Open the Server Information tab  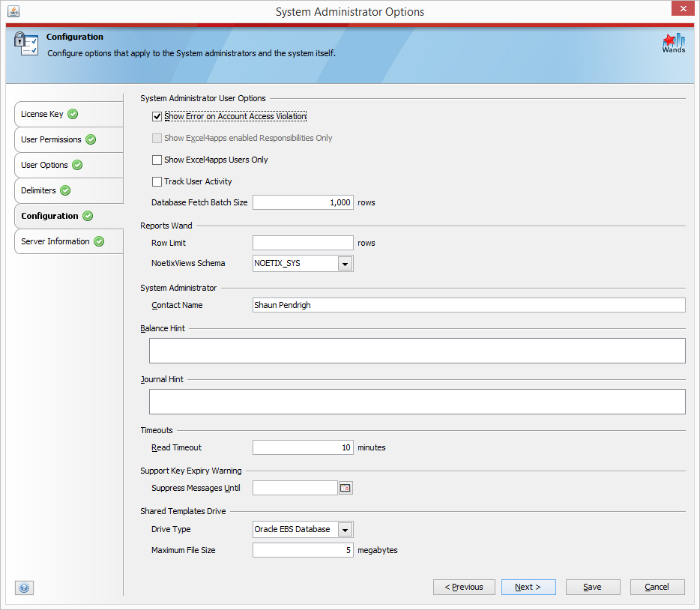pos(69,241)
